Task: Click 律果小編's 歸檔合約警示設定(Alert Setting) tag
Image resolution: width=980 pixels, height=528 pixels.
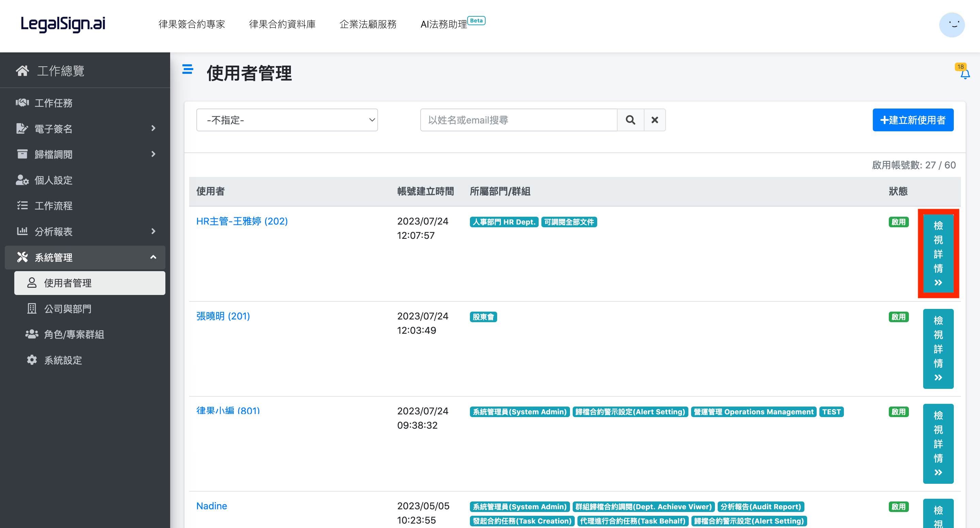Action: [630, 412]
